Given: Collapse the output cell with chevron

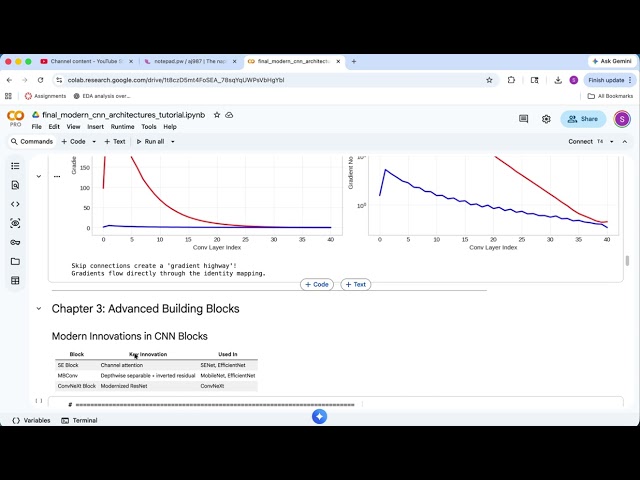Looking at the screenshot, I should pyautogui.click(x=39, y=176).
